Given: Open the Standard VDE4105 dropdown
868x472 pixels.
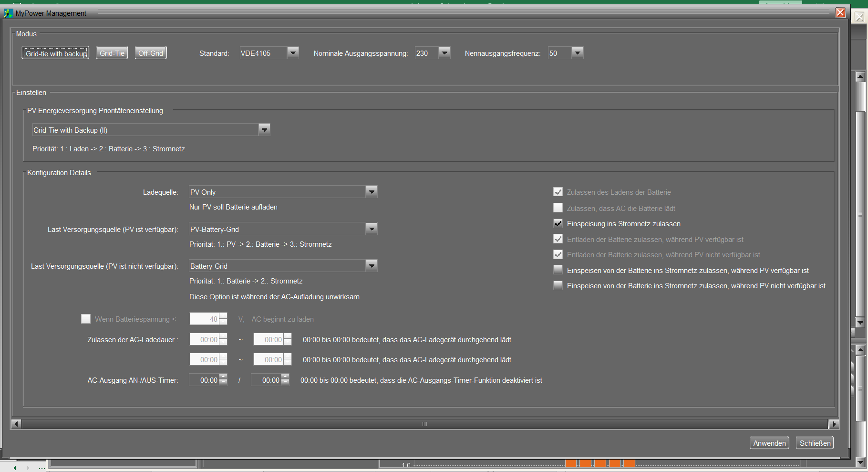Looking at the screenshot, I should point(293,53).
